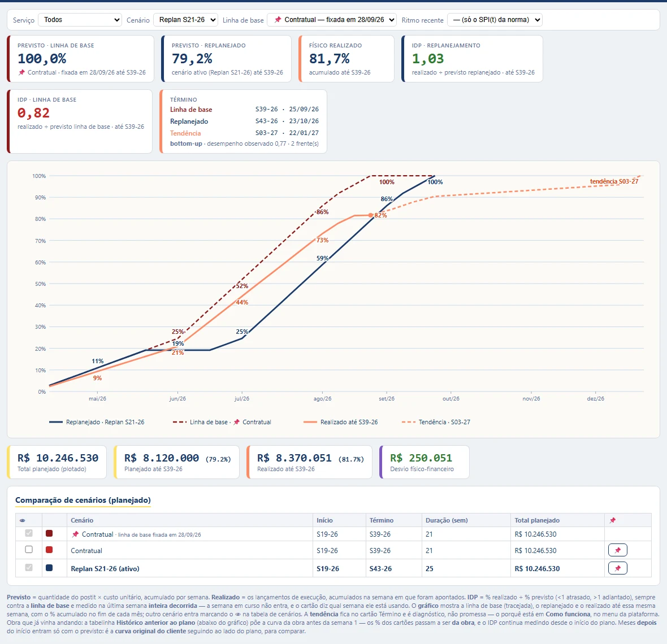Viewport: 667px width, 644px height.
Task: Click the Início column header
Action: pos(324,520)
